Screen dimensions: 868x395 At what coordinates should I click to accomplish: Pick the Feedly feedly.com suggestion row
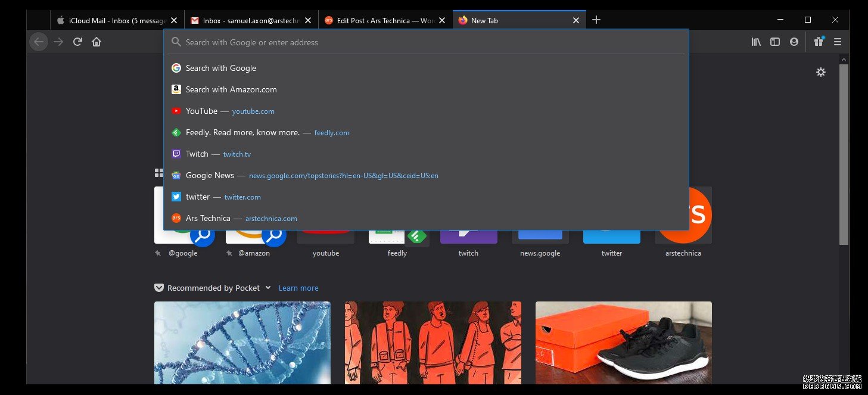click(426, 132)
